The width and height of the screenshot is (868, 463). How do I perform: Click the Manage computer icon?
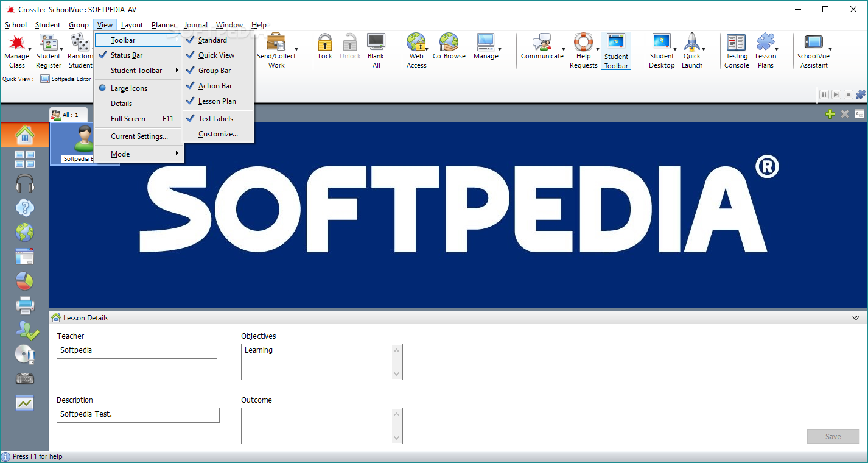coord(486,42)
